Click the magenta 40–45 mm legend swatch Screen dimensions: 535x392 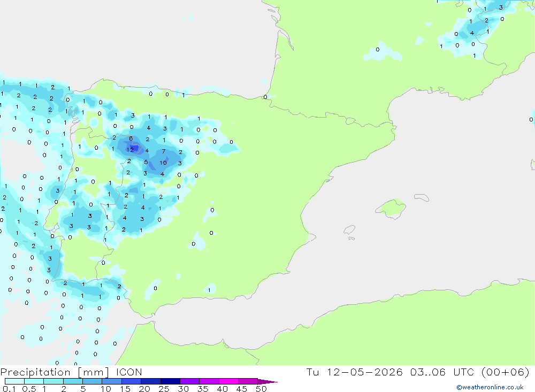[228, 381]
